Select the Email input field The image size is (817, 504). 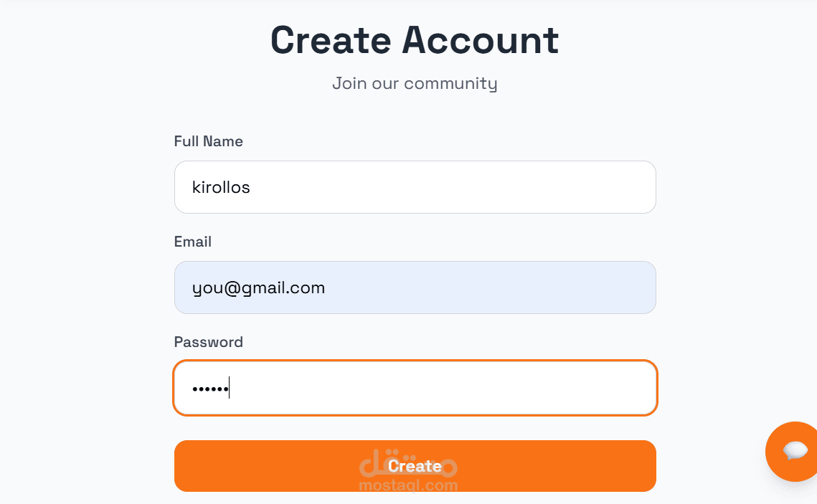(415, 287)
